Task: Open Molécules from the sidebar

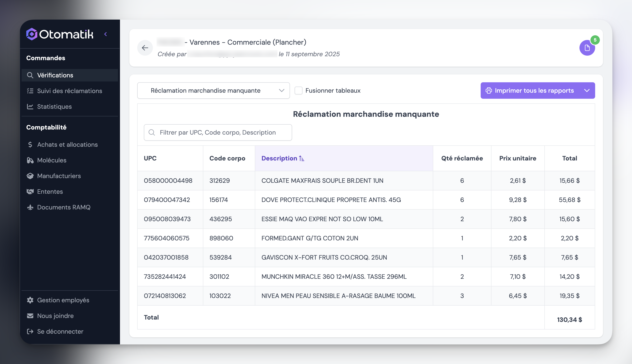Action: point(52,160)
